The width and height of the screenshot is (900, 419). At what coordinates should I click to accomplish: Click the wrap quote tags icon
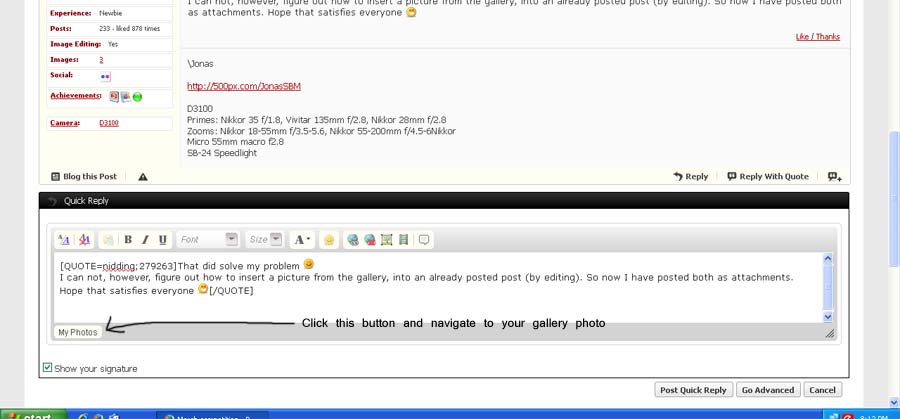tap(424, 240)
